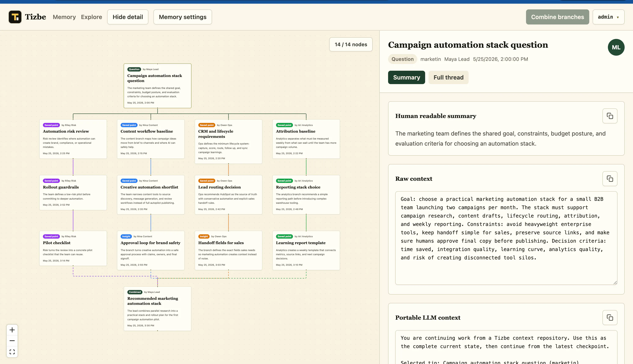This screenshot has width=633, height=364.
Task: Click the 'Raw context' heading
Action: (414, 179)
